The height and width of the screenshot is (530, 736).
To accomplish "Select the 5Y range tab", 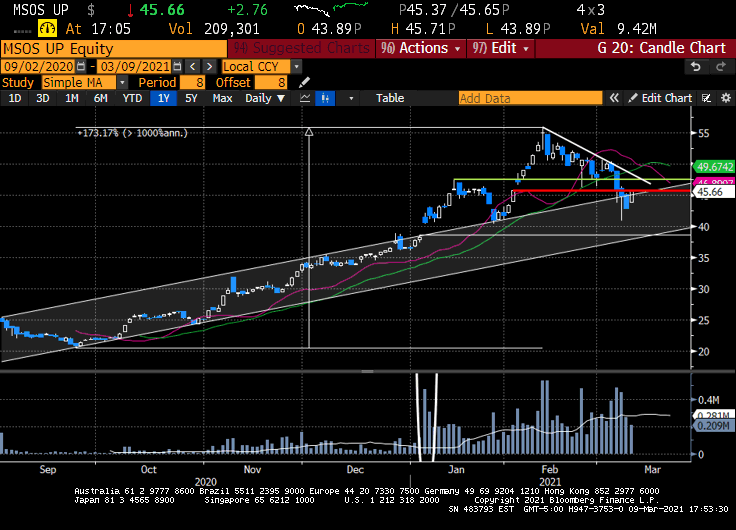I will [191, 98].
